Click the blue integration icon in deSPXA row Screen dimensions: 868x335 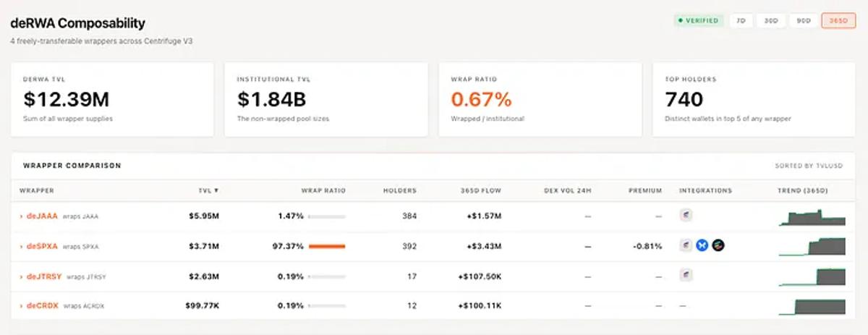pos(702,245)
